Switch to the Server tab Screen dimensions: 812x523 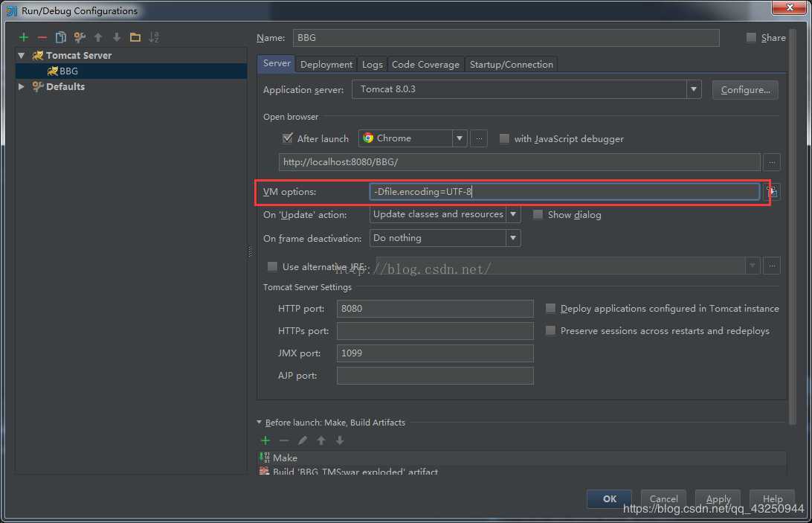[277, 64]
